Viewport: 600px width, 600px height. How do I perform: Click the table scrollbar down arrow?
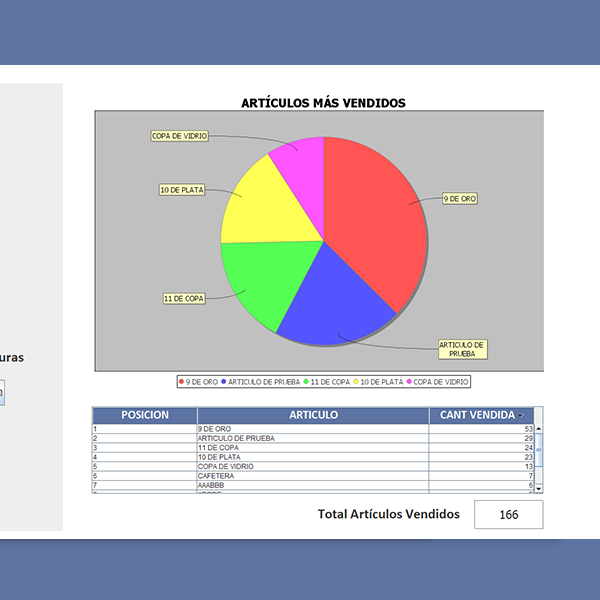click(539, 488)
